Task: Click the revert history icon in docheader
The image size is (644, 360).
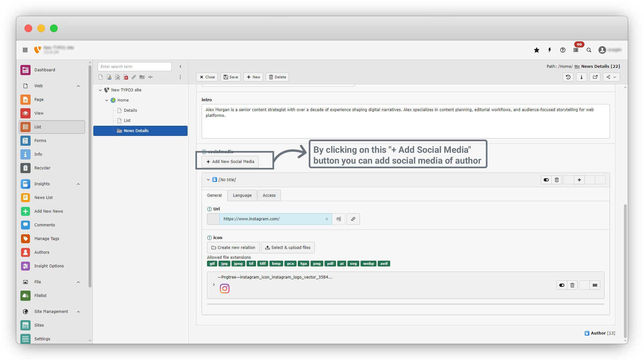Action: click(568, 77)
